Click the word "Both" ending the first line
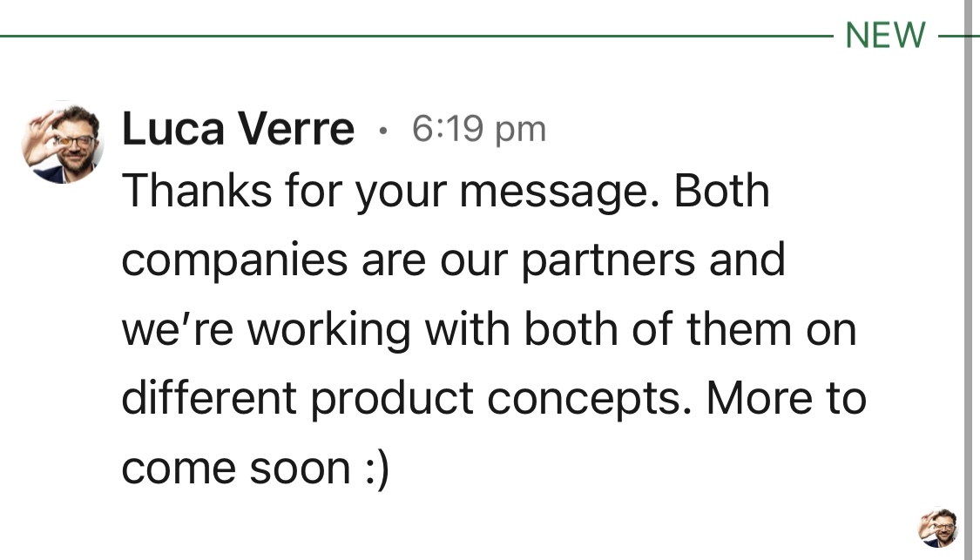This screenshot has height=560, width=980. [722, 191]
